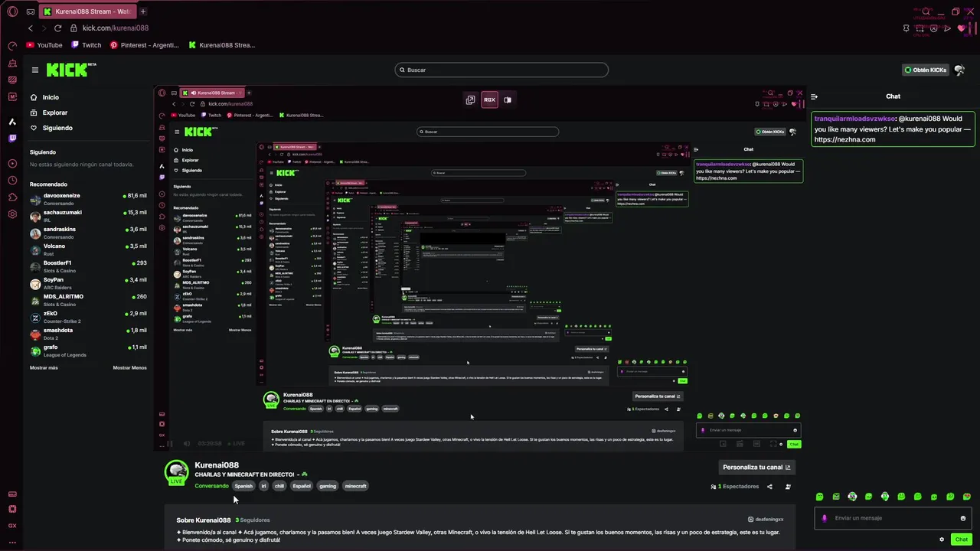Reload the current page
The width and height of the screenshot is (980, 551).
(57, 28)
